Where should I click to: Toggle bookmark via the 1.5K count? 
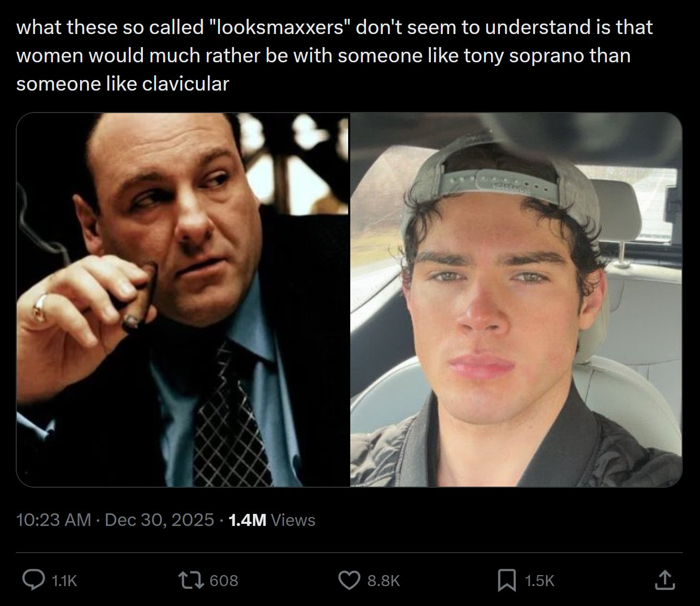pyautogui.click(x=539, y=580)
